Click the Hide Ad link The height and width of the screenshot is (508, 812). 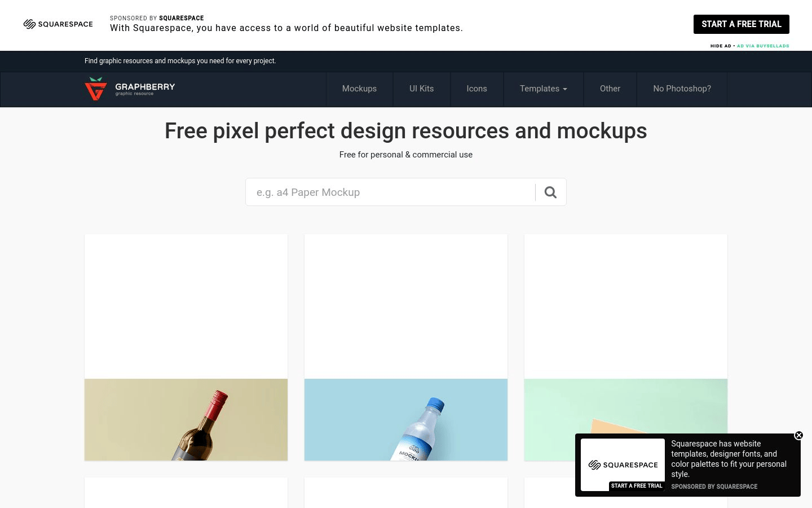(x=720, y=46)
